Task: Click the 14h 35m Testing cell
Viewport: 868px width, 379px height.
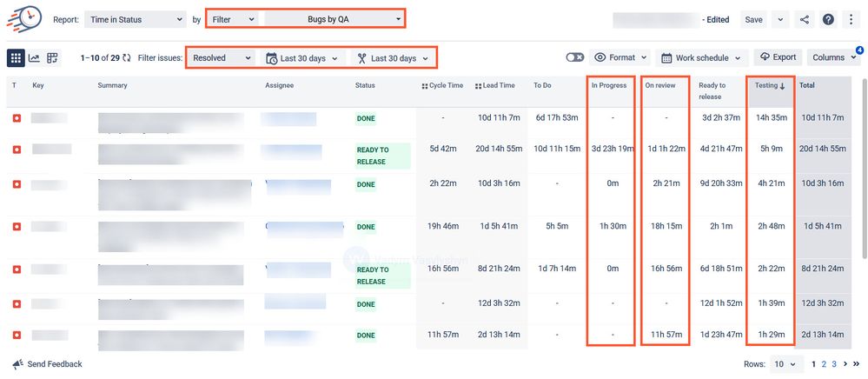Action: pos(772,117)
